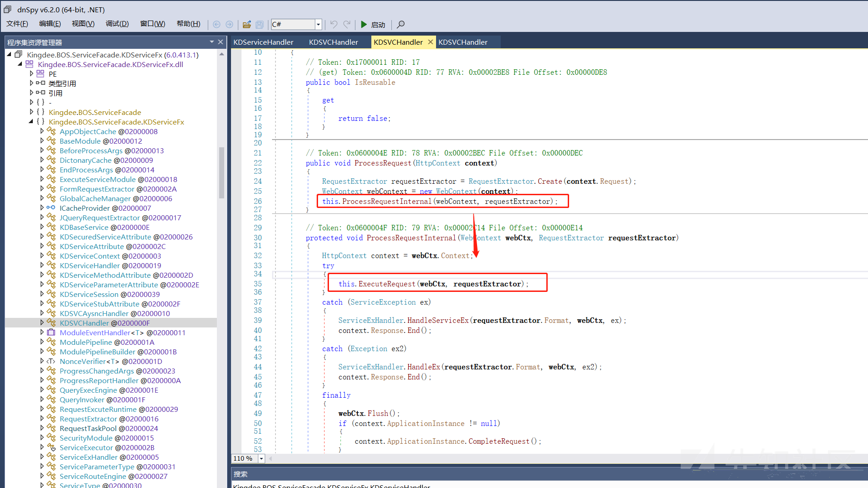This screenshot has height=488, width=868.
Task: Select RequestTaskPool in the assembly tree
Action: point(88,428)
